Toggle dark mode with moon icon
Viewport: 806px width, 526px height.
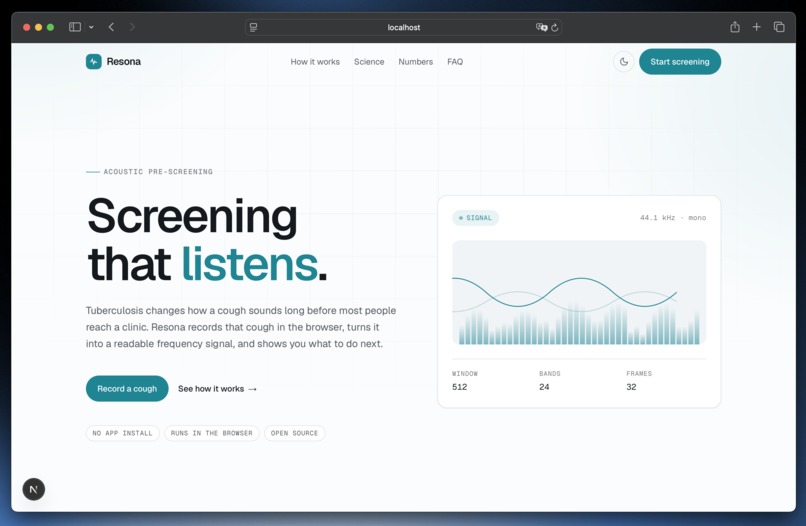(x=624, y=62)
